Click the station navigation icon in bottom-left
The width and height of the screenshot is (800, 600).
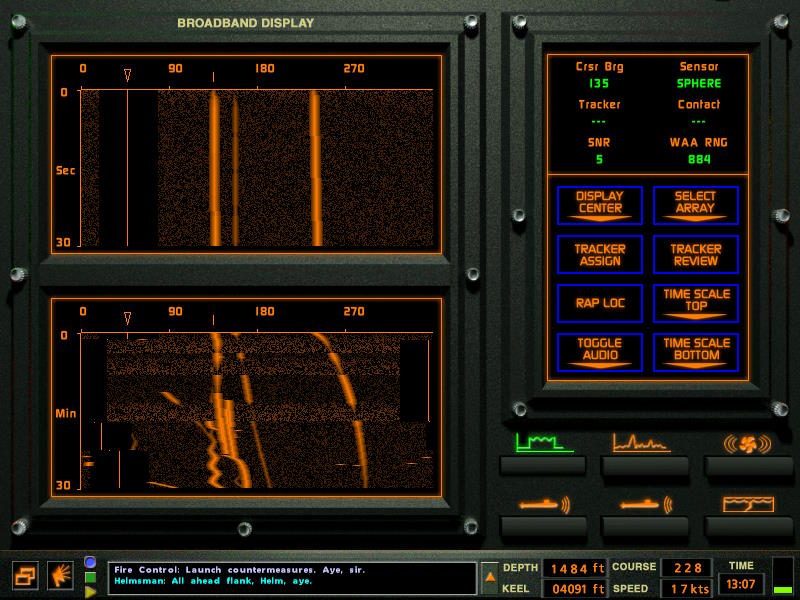[x=26, y=575]
